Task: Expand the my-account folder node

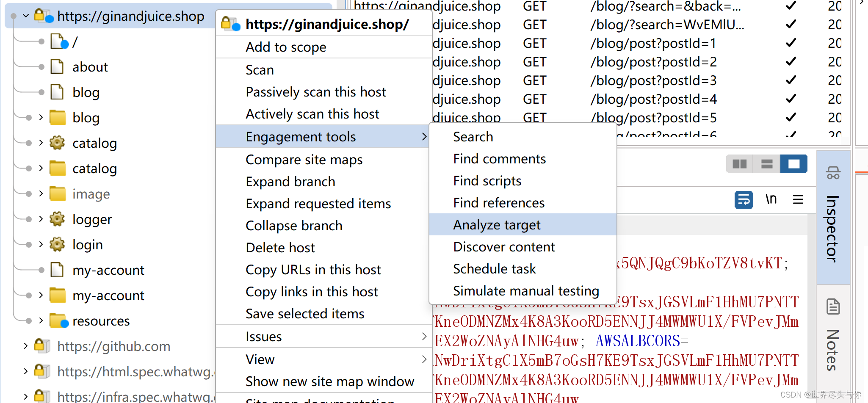Action: tap(41, 295)
